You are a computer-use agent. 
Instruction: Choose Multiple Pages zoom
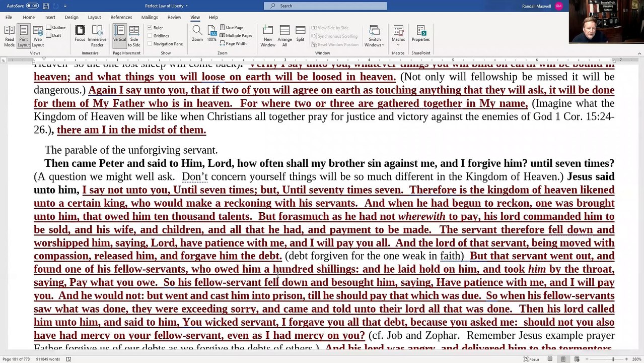tap(236, 36)
